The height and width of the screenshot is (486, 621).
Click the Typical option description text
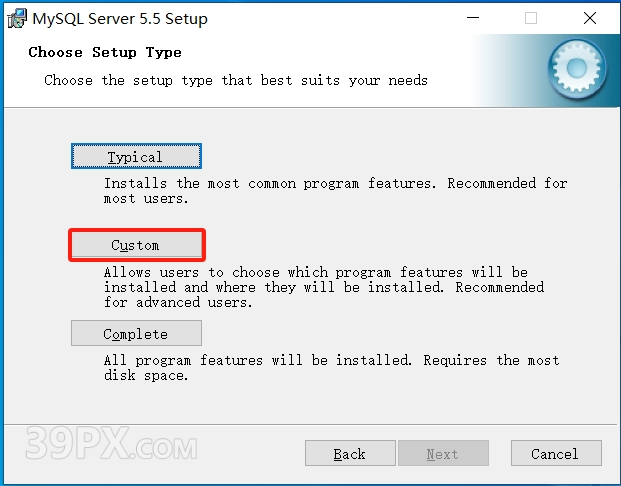[x=335, y=190]
